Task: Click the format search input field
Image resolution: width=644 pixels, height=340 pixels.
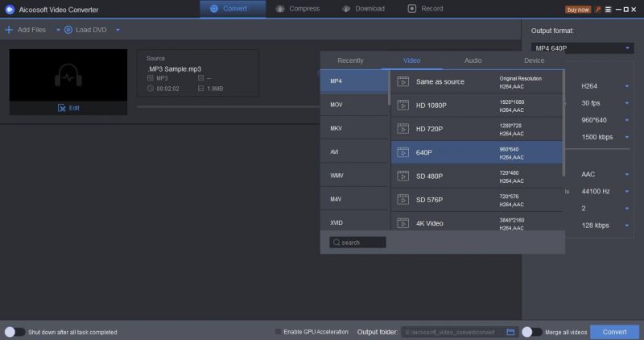Action: [357, 243]
